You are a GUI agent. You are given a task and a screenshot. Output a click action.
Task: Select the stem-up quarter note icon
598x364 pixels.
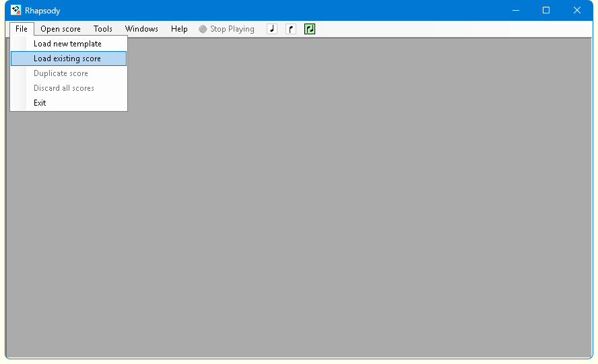(272, 29)
